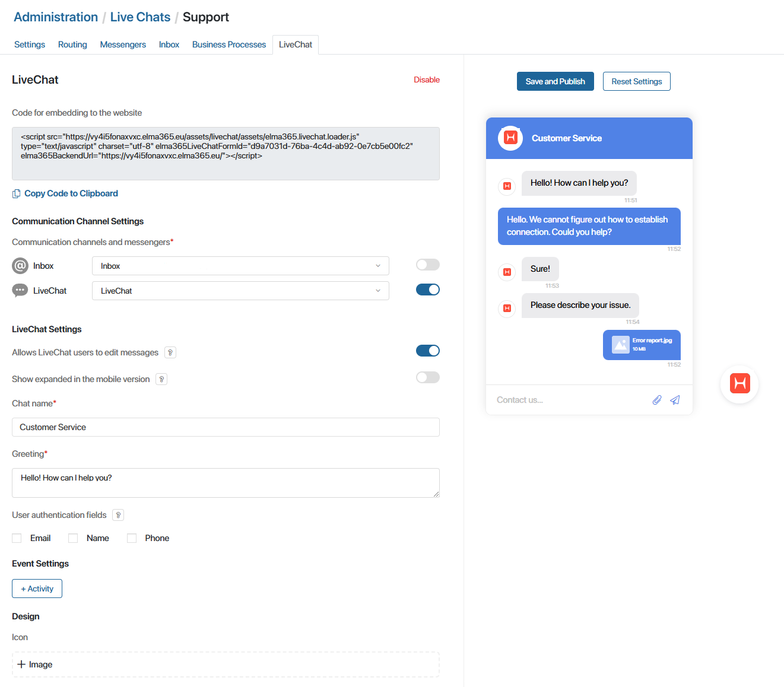Open help for Allows LiveChat users to edit messages
The image size is (784, 687).
point(170,352)
